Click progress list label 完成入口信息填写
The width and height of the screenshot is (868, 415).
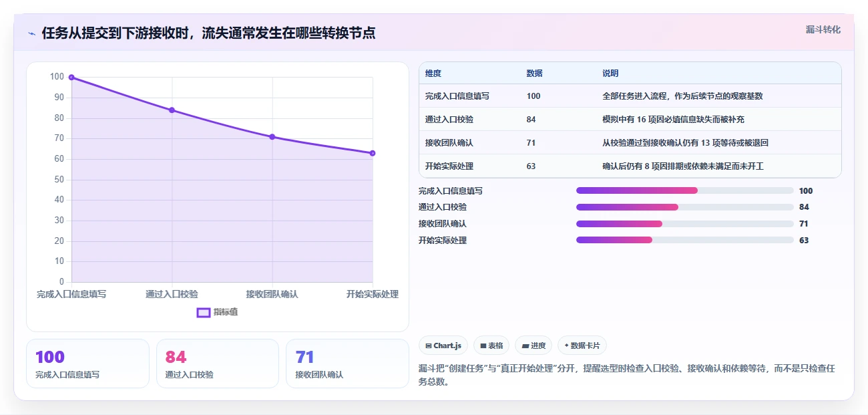click(451, 191)
